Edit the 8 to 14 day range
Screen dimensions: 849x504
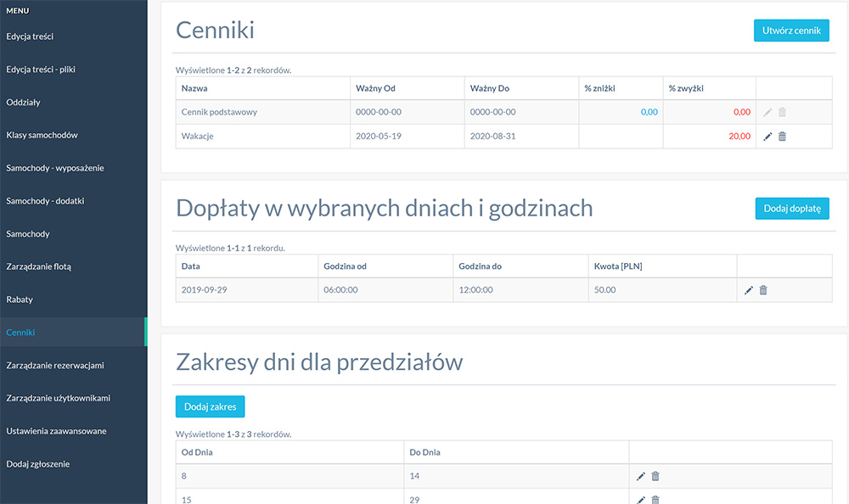[640, 476]
